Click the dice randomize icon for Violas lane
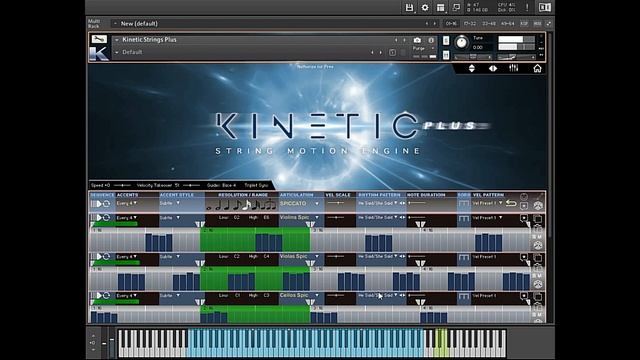640x360 pixels. coord(538,284)
